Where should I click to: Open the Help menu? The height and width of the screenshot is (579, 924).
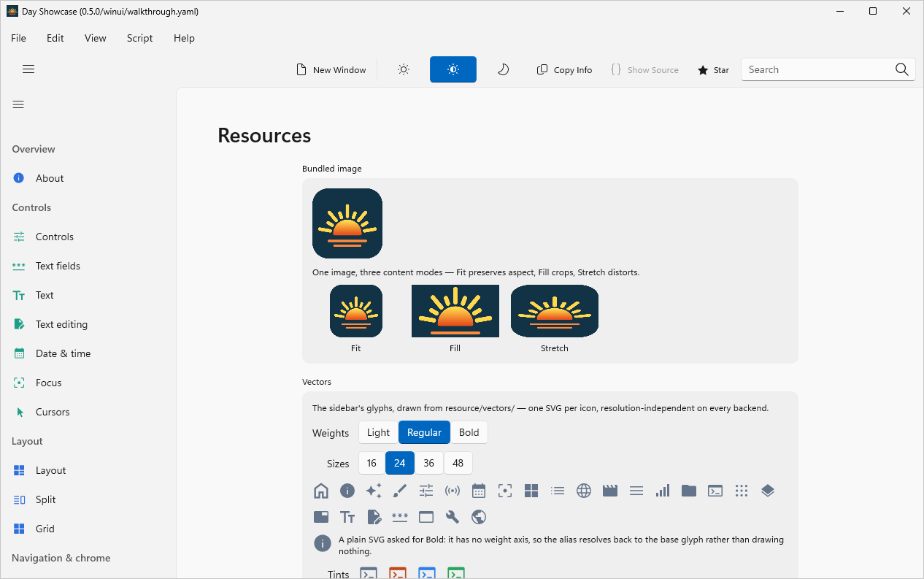[x=184, y=38]
